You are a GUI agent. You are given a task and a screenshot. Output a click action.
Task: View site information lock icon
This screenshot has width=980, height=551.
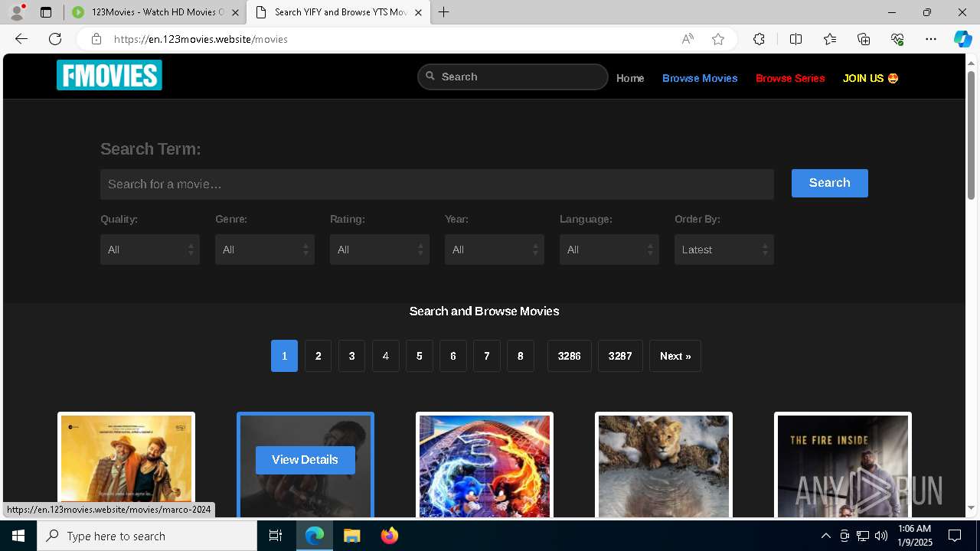(x=96, y=39)
